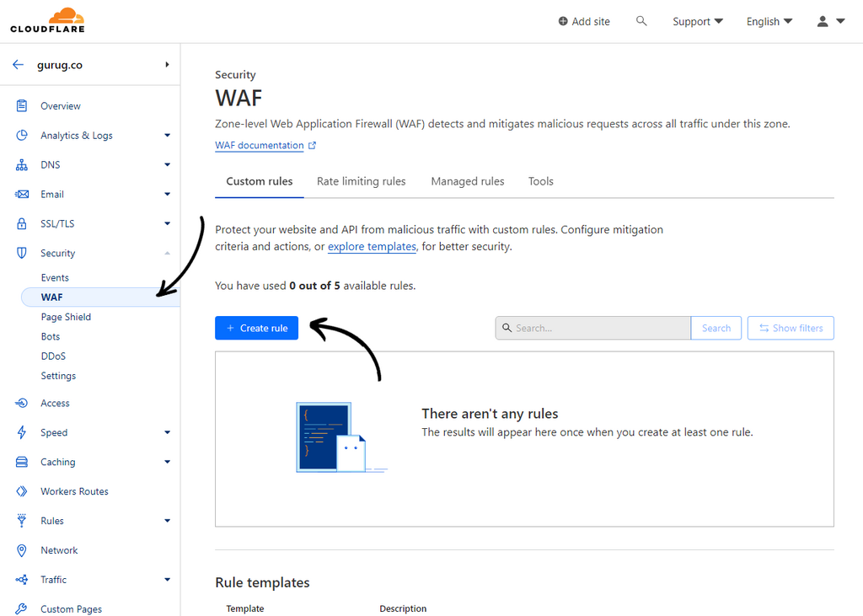Click the user account icon
This screenshot has width=863, height=616.
pos(823,21)
